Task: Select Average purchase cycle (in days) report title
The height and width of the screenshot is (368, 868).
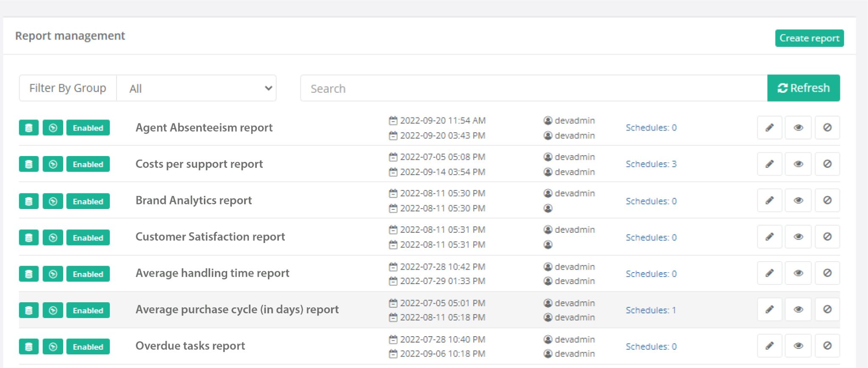Action: 237,310
